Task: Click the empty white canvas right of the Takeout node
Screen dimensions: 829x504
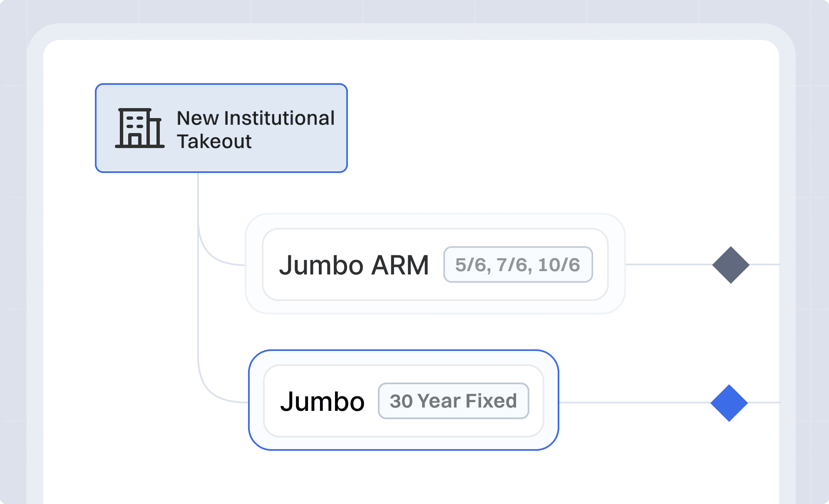Action: coord(541,125)
